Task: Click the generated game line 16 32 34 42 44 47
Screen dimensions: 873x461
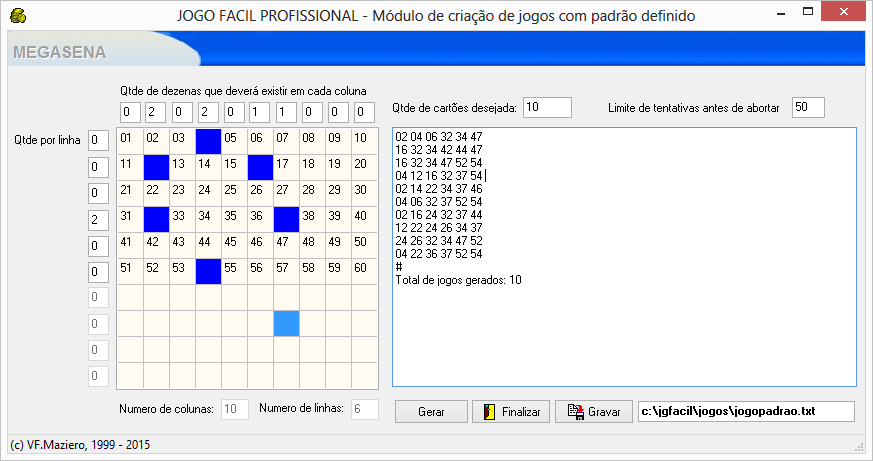Action: pos(439,150)
